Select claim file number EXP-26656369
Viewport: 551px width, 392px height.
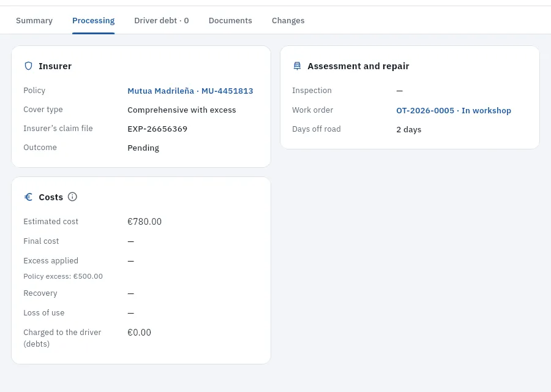(157, 129)
